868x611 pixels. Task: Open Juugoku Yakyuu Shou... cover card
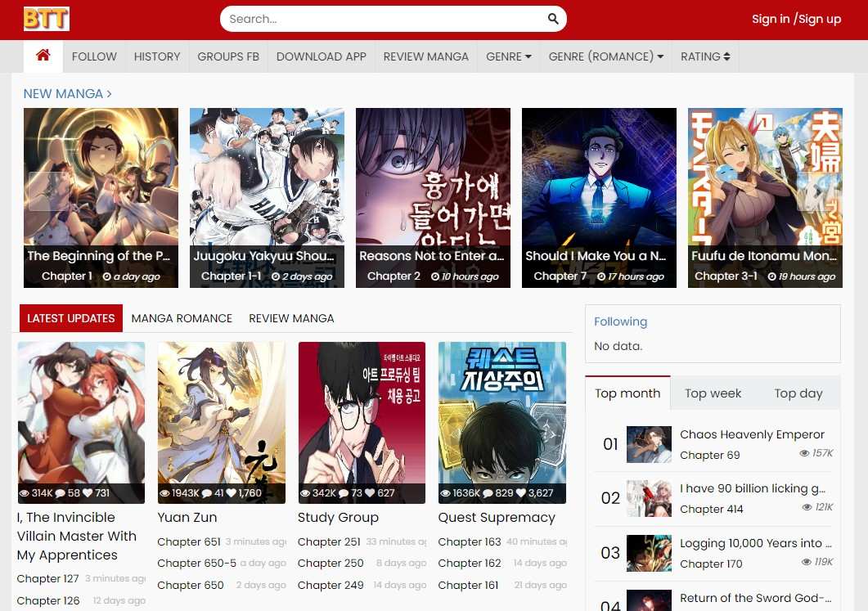click(267, 198)
